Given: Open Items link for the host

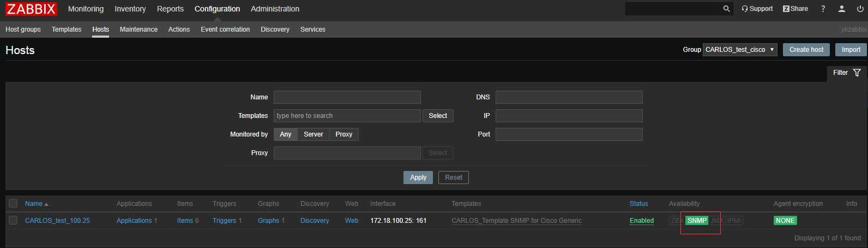Looking at the screenshot, I should [x=185, y=221].
